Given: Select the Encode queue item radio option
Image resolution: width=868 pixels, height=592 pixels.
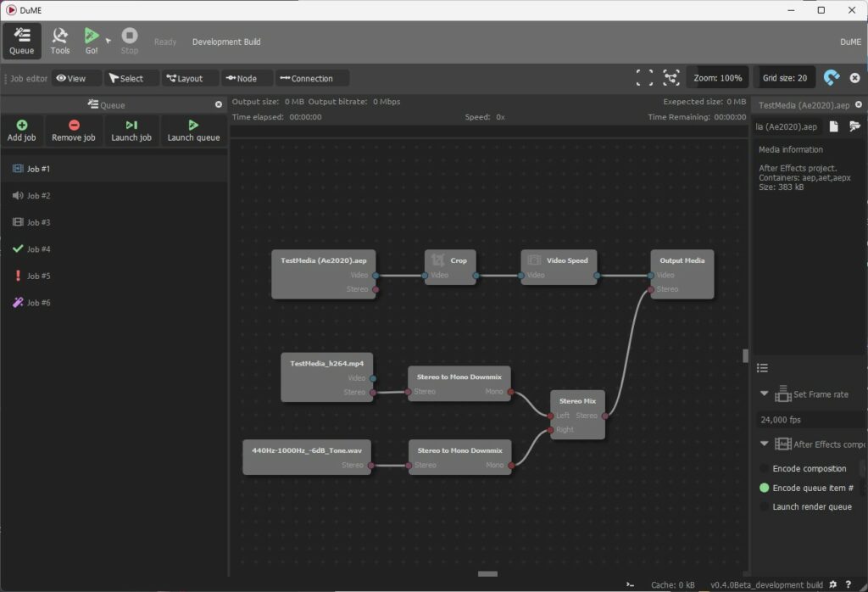Looking at the screenshot, I should tap(765, 488).
